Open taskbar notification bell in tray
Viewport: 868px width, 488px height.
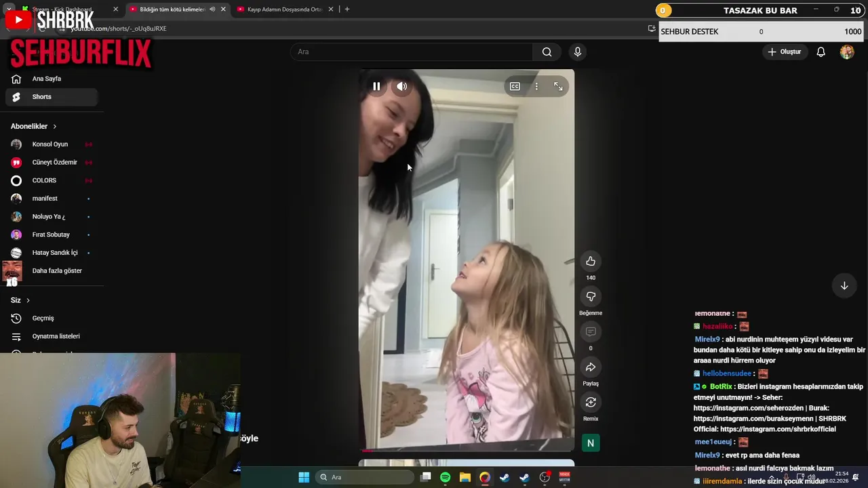856,478
